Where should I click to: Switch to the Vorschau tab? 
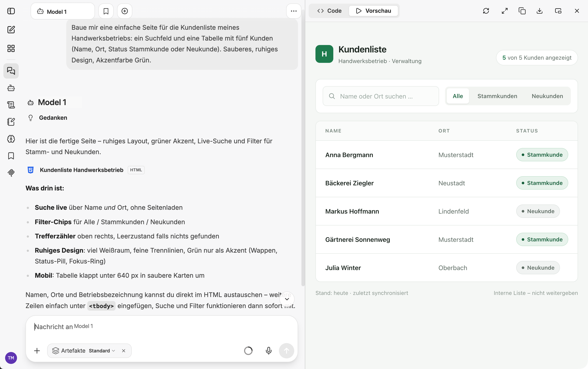click(x=373, y=11)
